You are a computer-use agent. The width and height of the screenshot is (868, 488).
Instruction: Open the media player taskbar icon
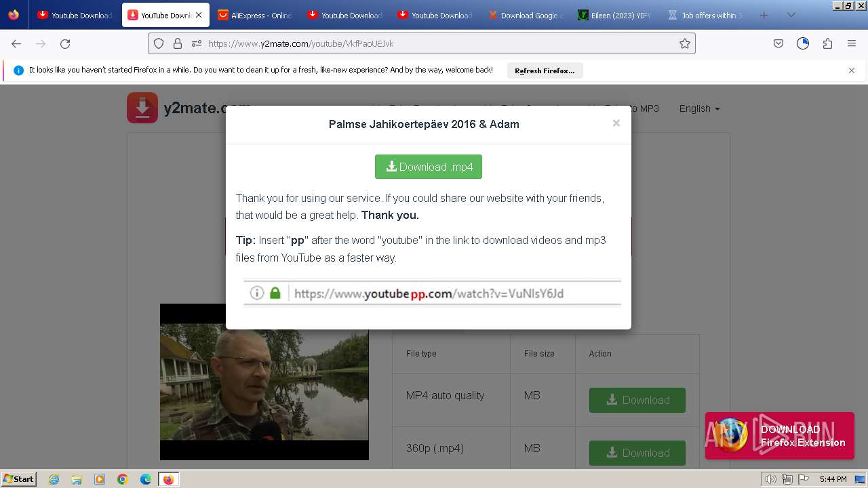tap(100, 479)
